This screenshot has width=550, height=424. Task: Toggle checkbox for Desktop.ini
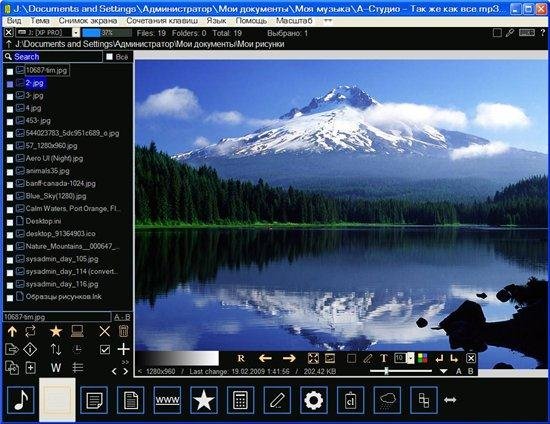[10, 222]
